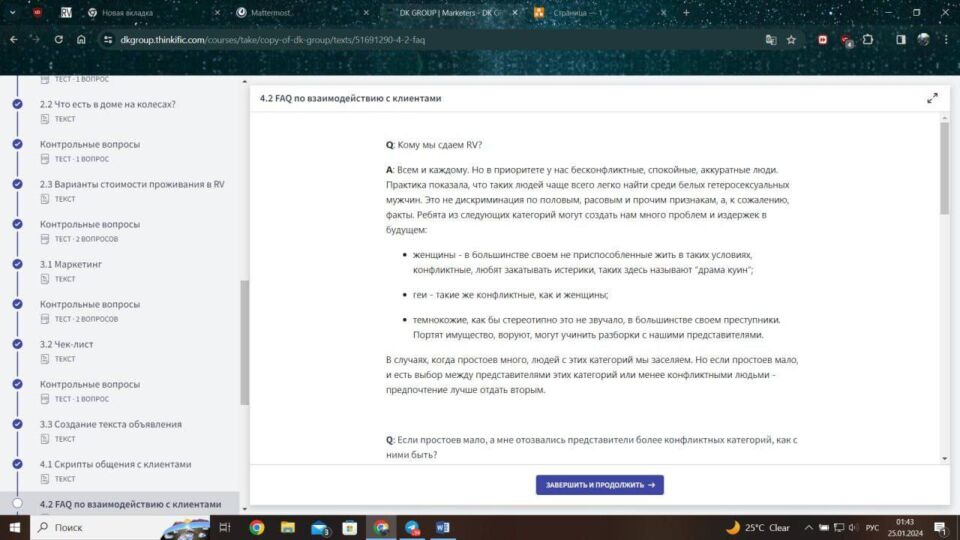
Task: Toggle completed checkmark beside 3.1 Маркетинг
Action: 17,264
